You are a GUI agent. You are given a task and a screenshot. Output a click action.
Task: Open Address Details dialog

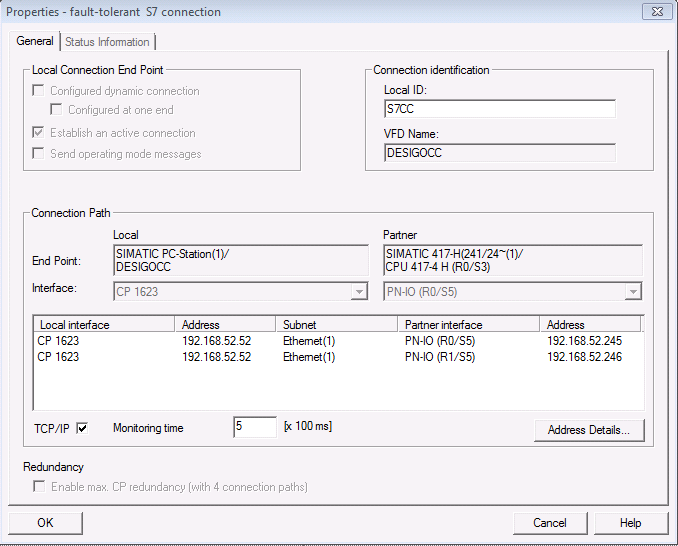[x=589, y=430]
